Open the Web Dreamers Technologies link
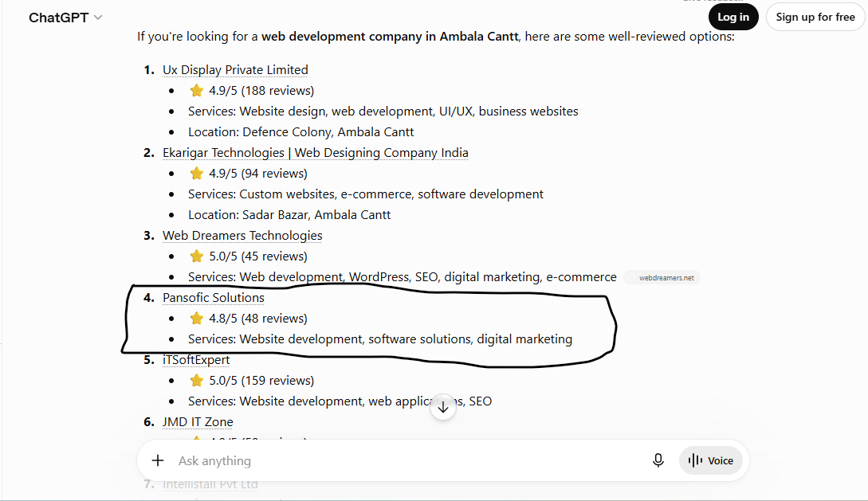 (242, 236)
